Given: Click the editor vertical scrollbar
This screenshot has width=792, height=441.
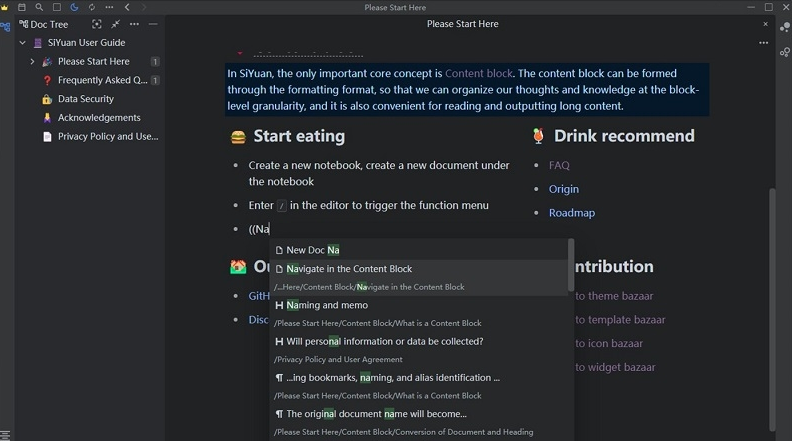Looking at the screenshot, I should pyautogui.click(x=772, y=309).
